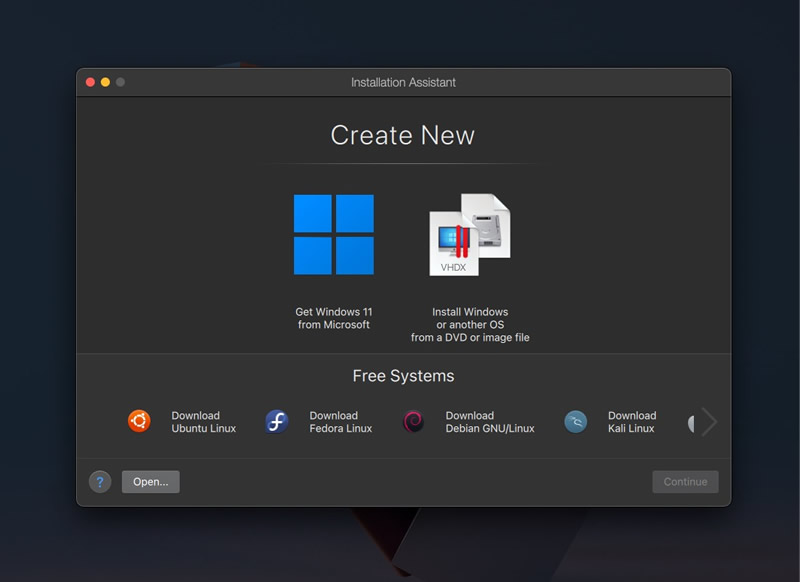Choose Get Windows 11 from Microsoft label
800x582 pixels.
click(334, 318)
